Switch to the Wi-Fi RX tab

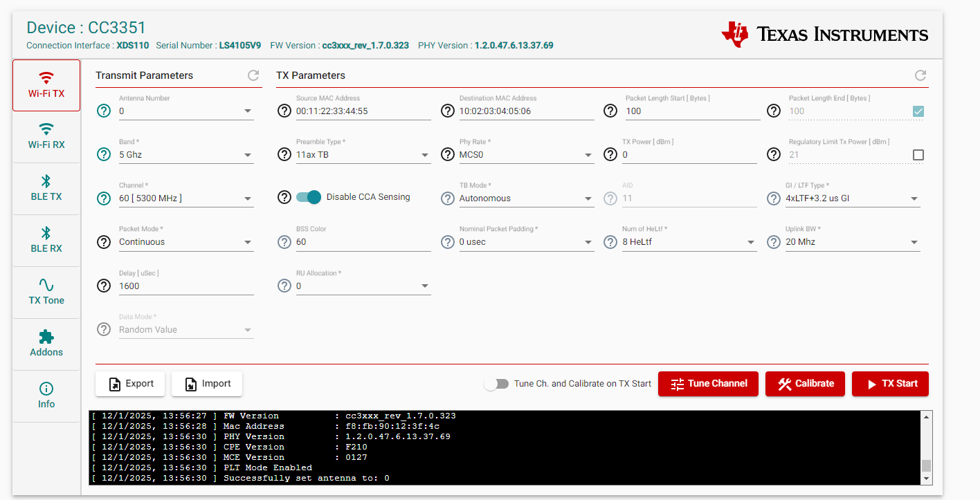click(46, 137)
